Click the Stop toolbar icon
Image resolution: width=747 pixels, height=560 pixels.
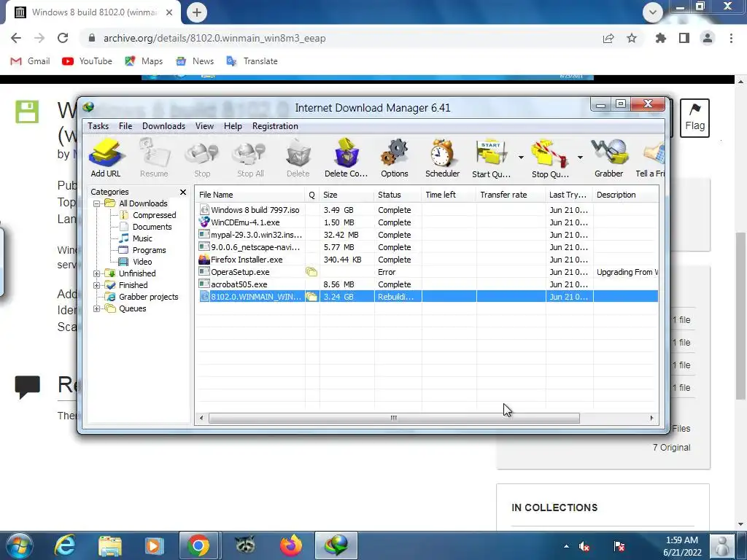pyautogui.click(x=202, y=157)
